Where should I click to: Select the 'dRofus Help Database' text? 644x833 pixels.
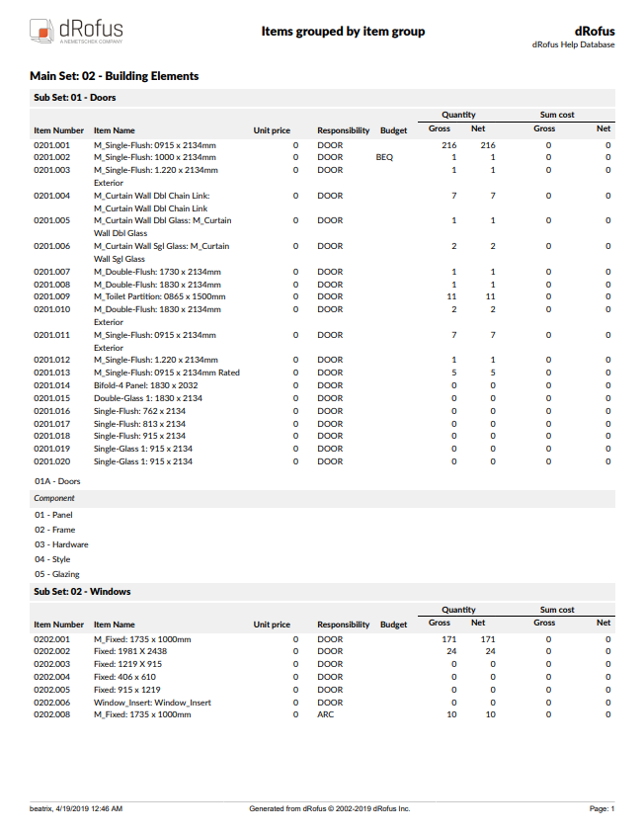tap(573, 45)
